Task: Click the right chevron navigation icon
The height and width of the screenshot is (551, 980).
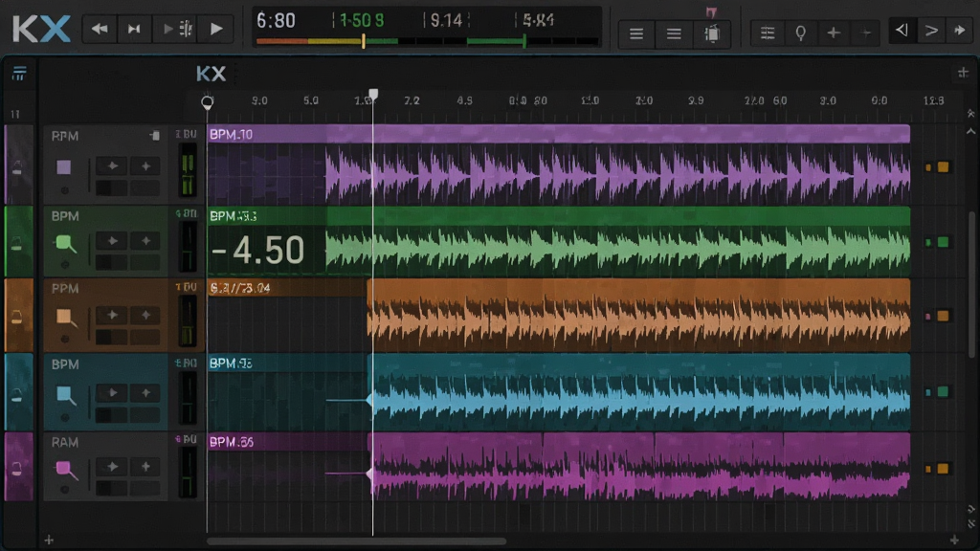Action: [x=931, y=30]
